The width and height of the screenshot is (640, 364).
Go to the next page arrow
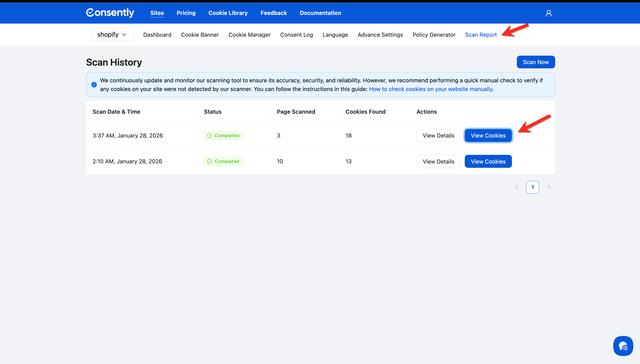(x=548, y=187)
